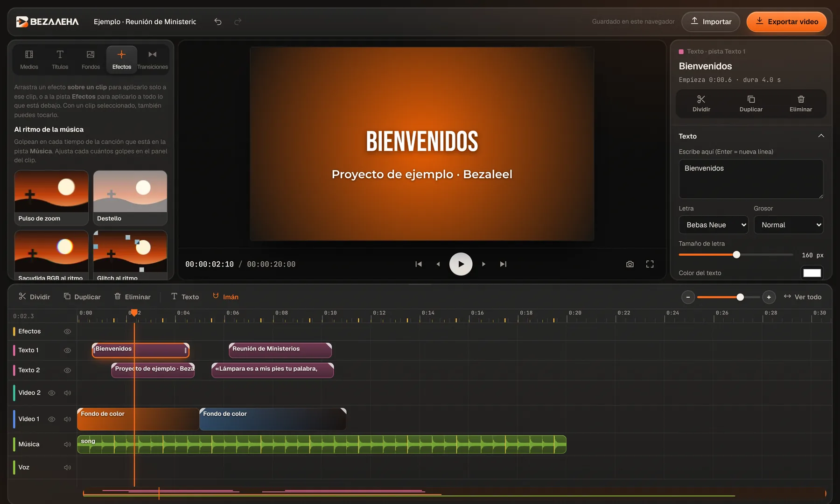
Task: Collapse the Texto section
Action: 821,136
